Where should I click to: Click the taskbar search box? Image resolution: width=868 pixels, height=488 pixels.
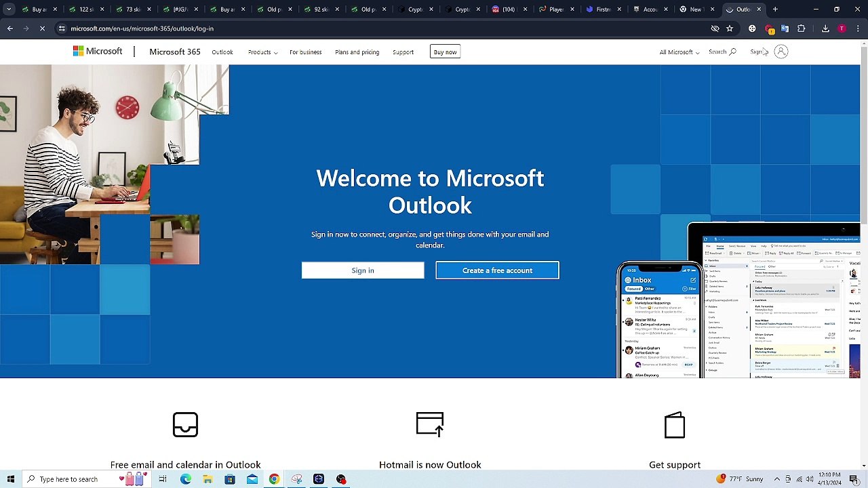pyautogui.click(x=88, y=479)
